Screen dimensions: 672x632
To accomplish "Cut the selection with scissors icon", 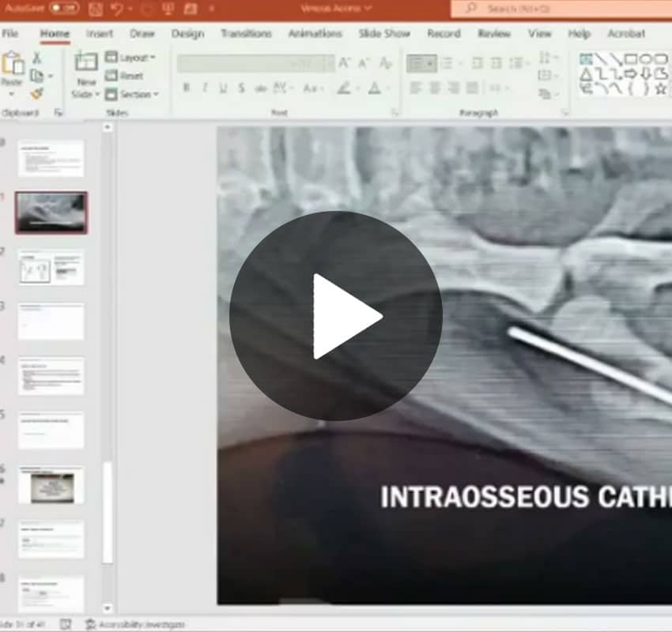I will [x=37, y=58].
